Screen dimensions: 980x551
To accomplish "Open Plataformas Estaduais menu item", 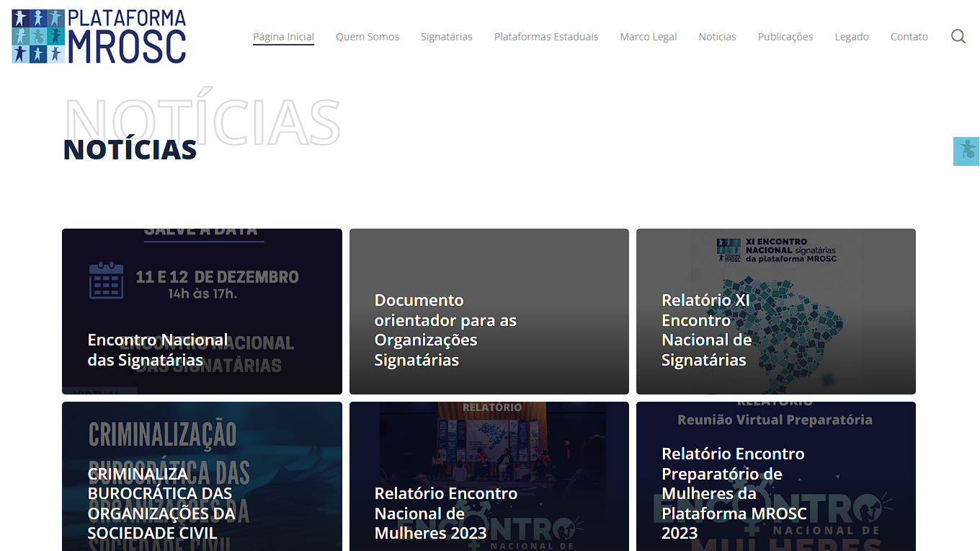I will (x=546, y=37).
